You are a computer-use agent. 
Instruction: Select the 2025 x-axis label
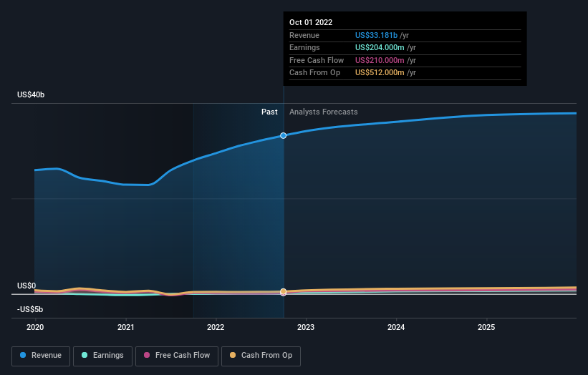[x=486, y=328]
